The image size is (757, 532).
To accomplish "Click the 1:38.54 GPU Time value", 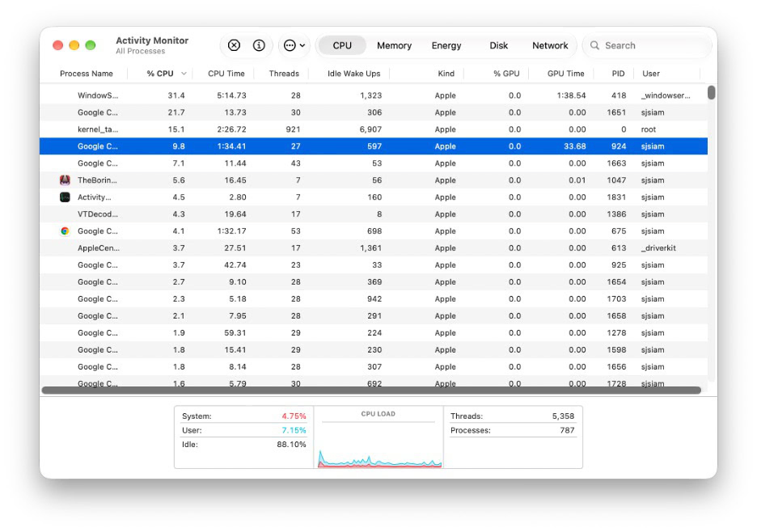I will 571,95.
